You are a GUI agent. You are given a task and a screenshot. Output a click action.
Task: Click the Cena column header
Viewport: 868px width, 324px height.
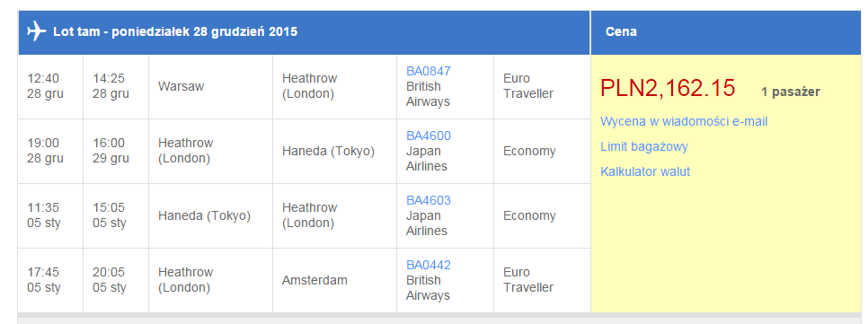pos(621,31)
